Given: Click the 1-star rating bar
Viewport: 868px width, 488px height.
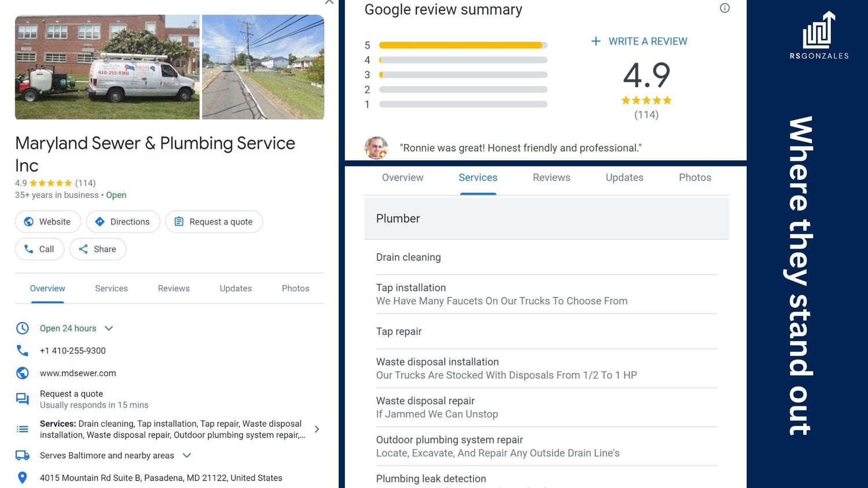Looking at the screenshot, I should click(463, 104).
